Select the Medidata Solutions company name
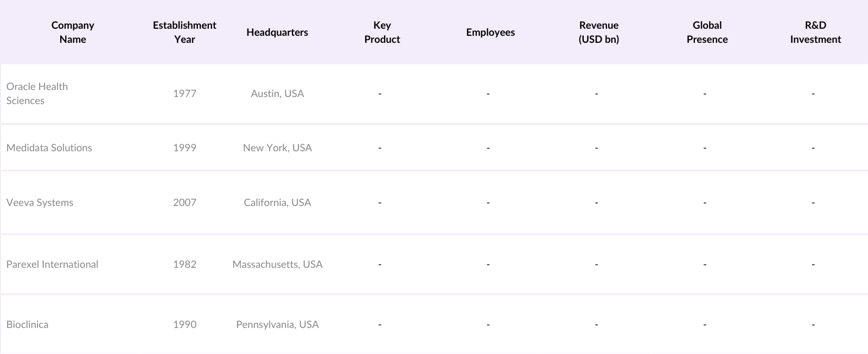Screen dimensions: 868x354 pyautogui.click(x=49, y=147)
